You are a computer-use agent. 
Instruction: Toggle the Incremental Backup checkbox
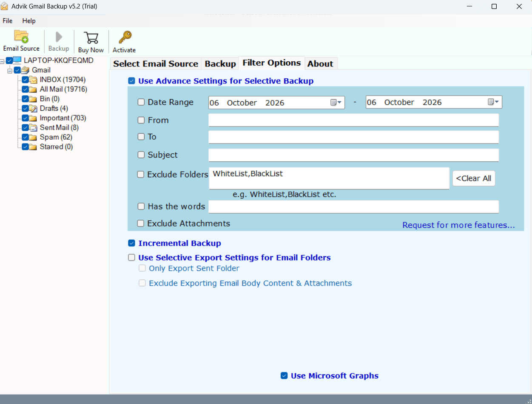coord(132,243)
